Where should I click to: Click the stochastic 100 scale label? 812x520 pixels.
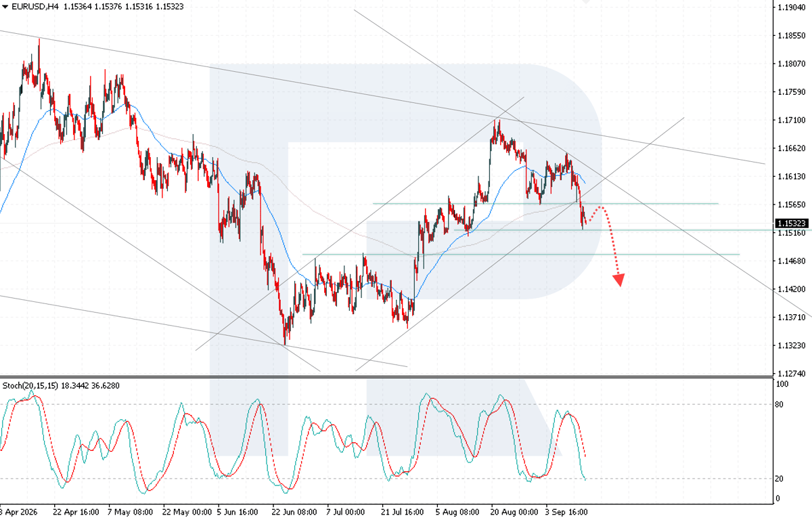[782, 384]
